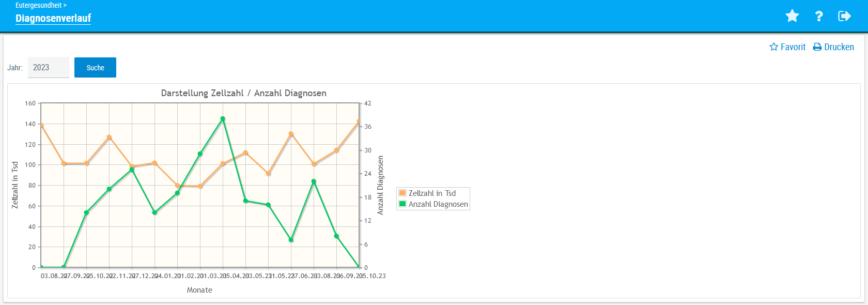Click the white star icon in header
The width and height of the screenshot is (868, 305).
tap(792, 16)
